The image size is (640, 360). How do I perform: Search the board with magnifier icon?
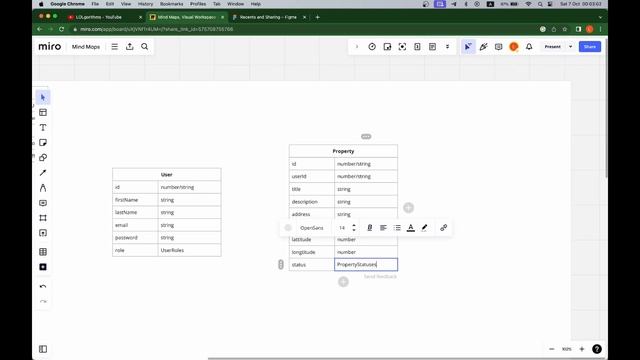click(x=144, y=47)
